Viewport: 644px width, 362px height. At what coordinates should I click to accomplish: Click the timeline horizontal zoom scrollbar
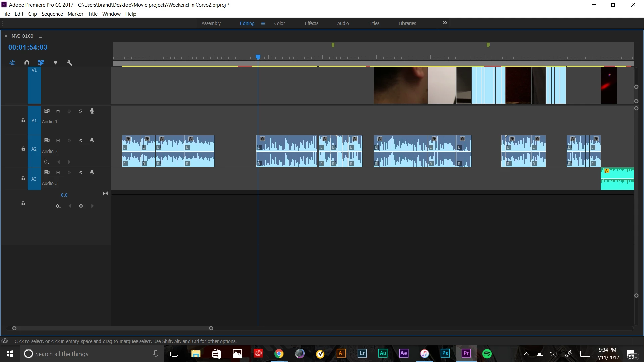pyautogui.click(x=112, y=328)
